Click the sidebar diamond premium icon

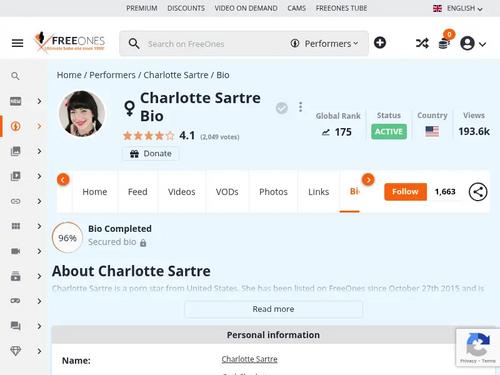(16, 351)
